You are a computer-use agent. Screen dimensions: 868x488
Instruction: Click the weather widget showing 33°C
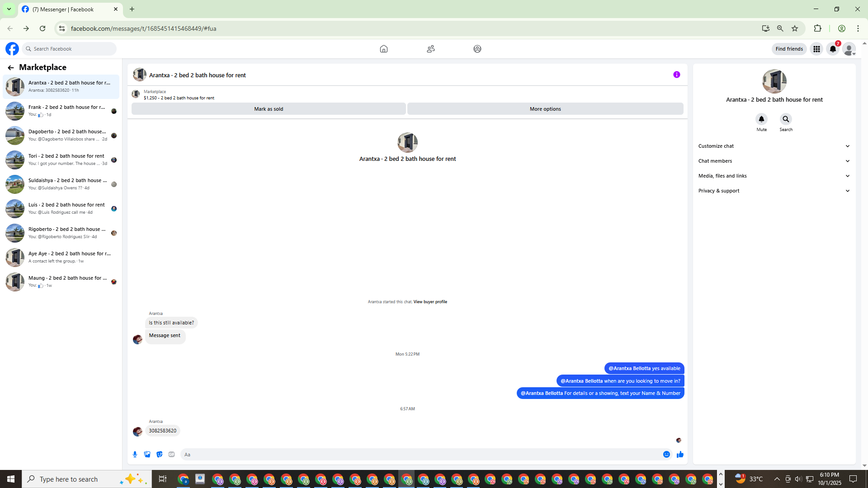pos(749,479)
